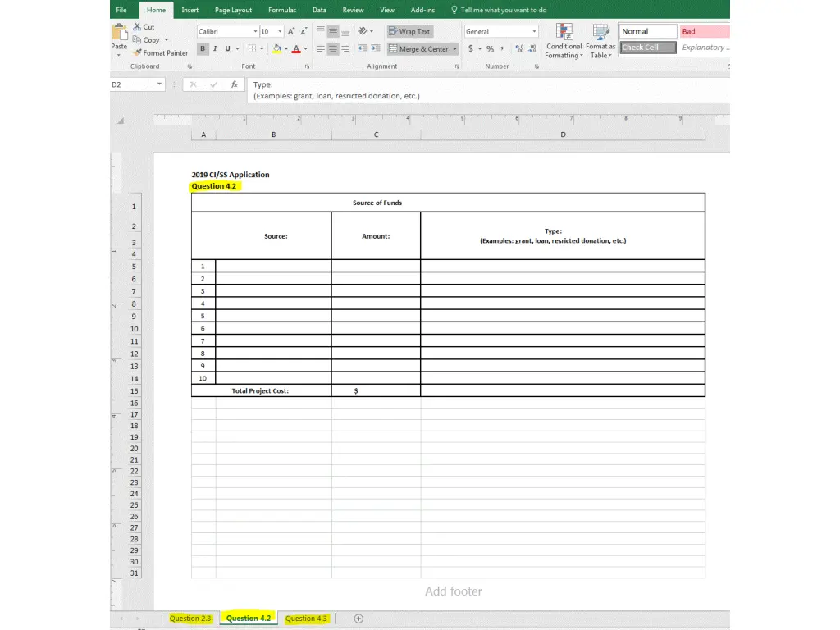Open font name dropdown
The height and width of the screenshot is (630, 840).
[x=255, y=32]
